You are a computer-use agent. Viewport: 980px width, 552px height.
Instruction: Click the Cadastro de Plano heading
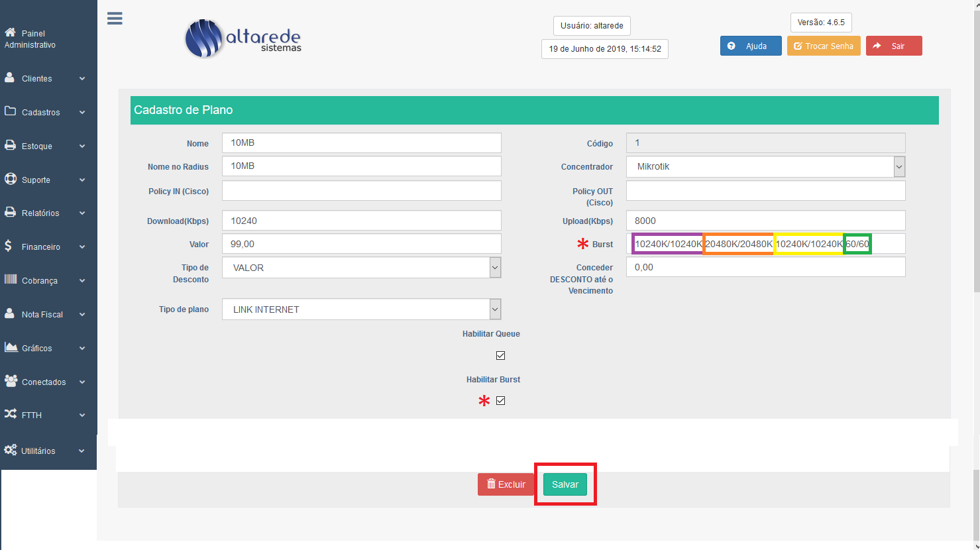coord(184,110)
